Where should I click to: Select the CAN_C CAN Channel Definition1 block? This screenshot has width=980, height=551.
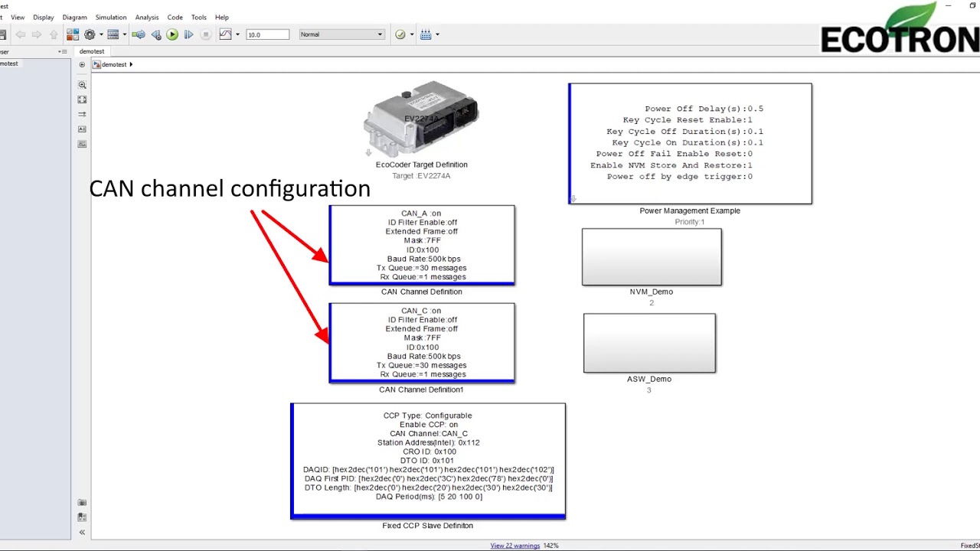(x=422, y=342)
